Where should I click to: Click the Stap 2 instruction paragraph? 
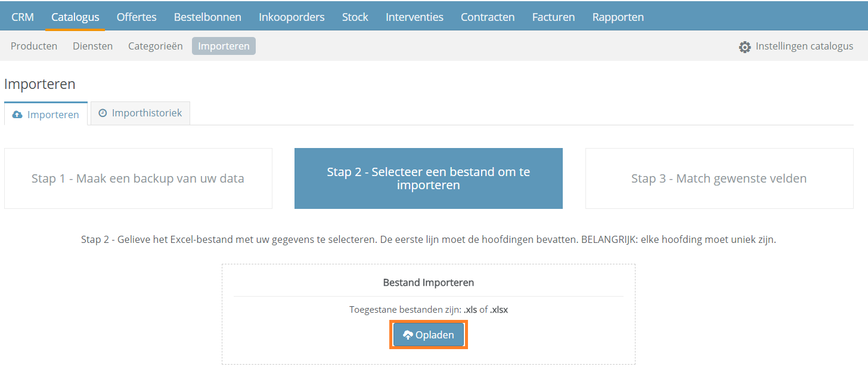[x=429, y=240]
